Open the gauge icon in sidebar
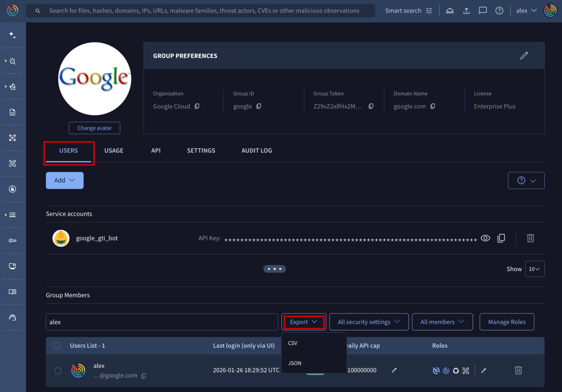This screenshot has height=392, width=562. coord(12,318)
